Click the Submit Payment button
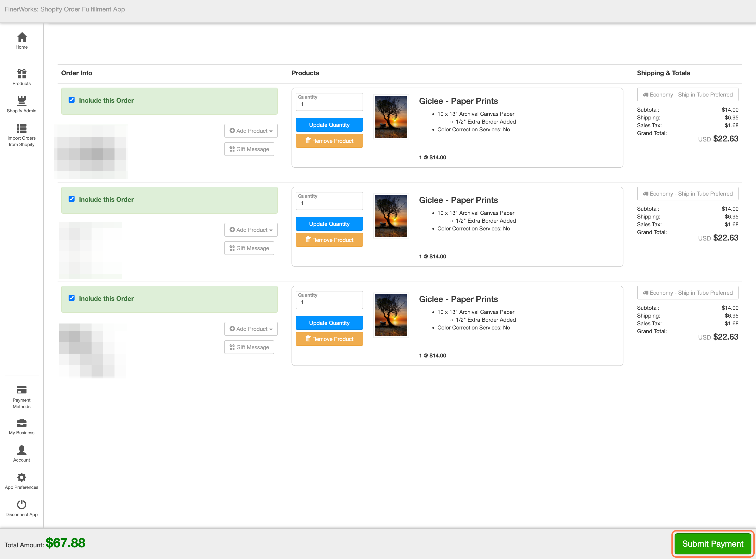This screenshot has width=756, height=559. (x=713, y=544)
